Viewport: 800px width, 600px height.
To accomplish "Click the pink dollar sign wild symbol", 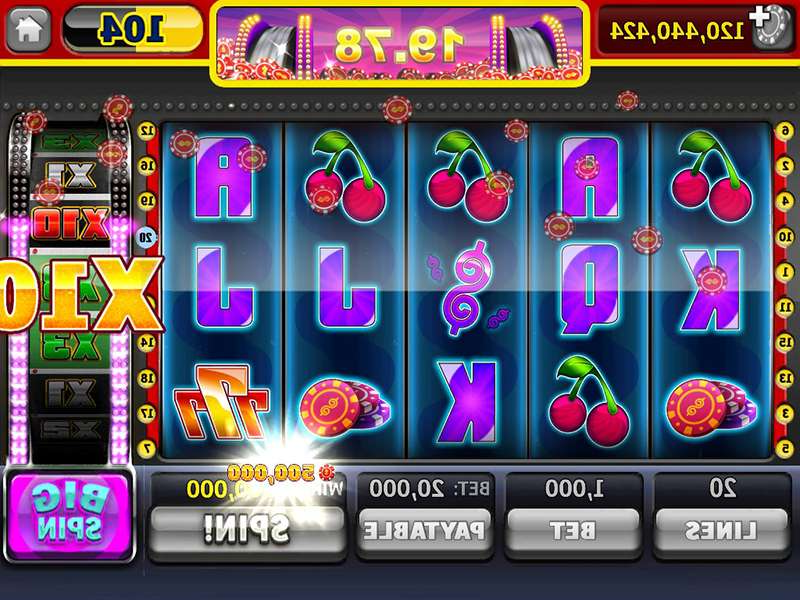I will (467, 288).
